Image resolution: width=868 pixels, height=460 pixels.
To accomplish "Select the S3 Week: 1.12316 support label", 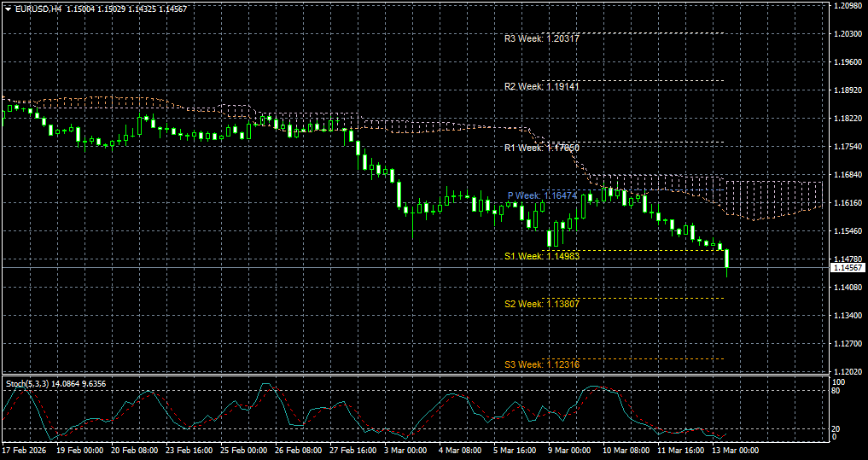I will [x=542, y=364].
